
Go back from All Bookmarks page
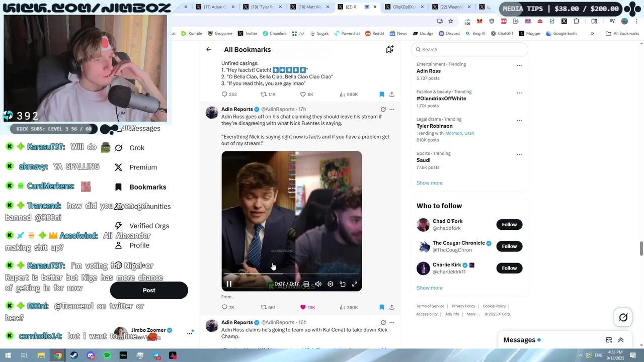pos(209,49)
